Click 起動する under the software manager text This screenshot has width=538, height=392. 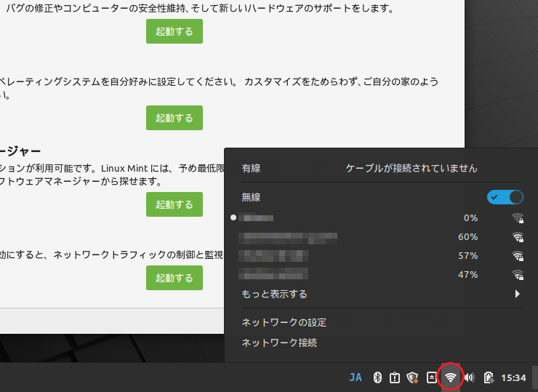(x=174, y=204)
